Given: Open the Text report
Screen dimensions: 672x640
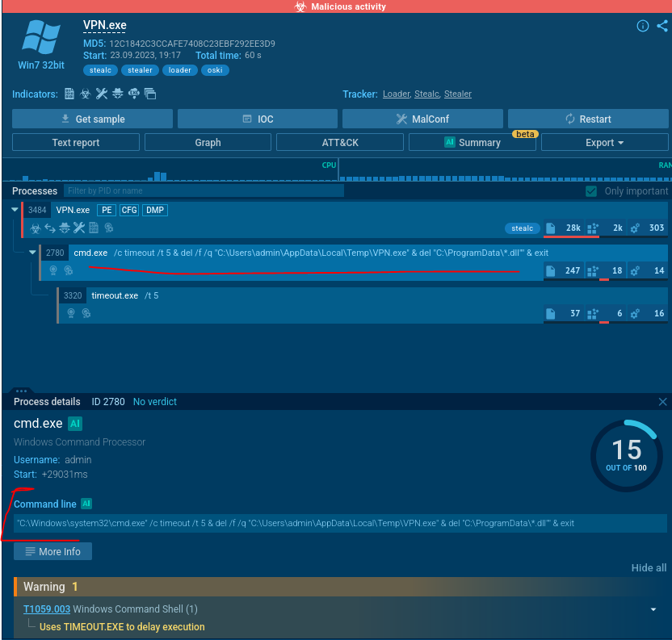Looking at the screenshot, I should 76,143.
